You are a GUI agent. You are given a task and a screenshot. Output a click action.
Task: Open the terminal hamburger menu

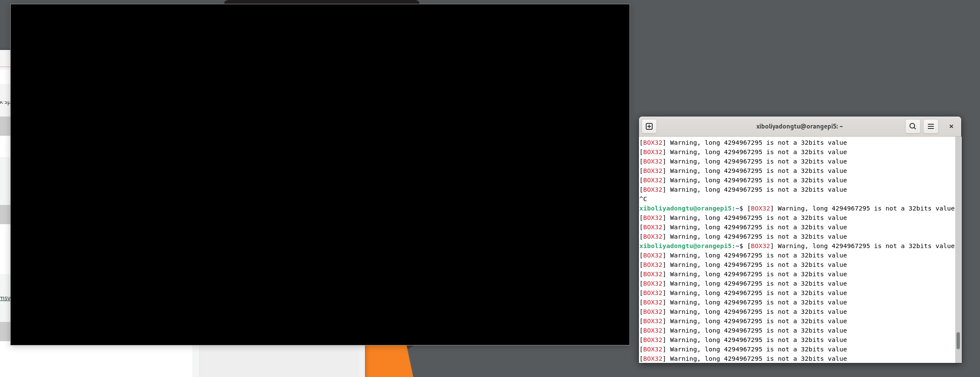[930, 126]
